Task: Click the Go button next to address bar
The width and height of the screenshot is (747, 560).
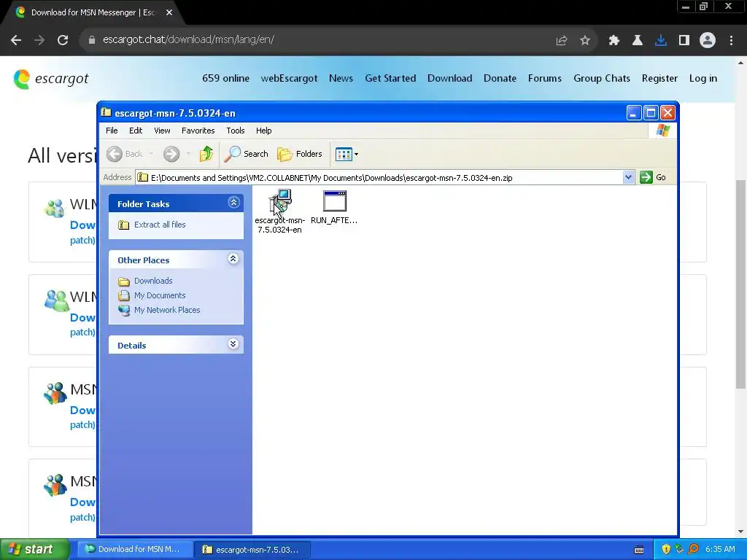Action: (x=653, y=177)
